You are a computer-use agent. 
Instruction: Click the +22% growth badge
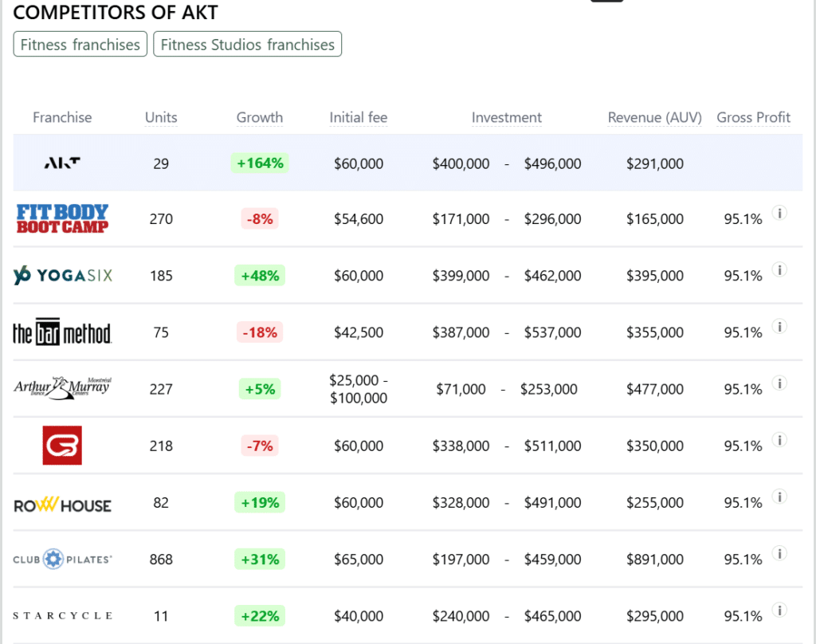[260, 616]
